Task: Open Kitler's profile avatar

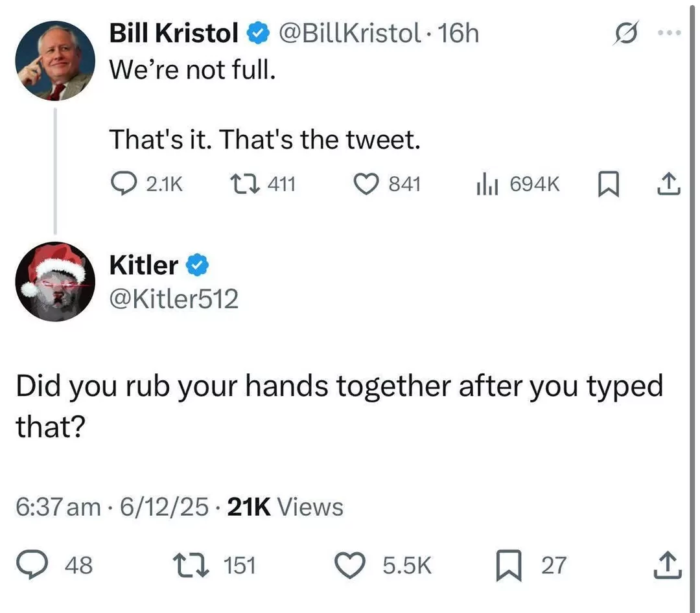Action: pos(54,281)
